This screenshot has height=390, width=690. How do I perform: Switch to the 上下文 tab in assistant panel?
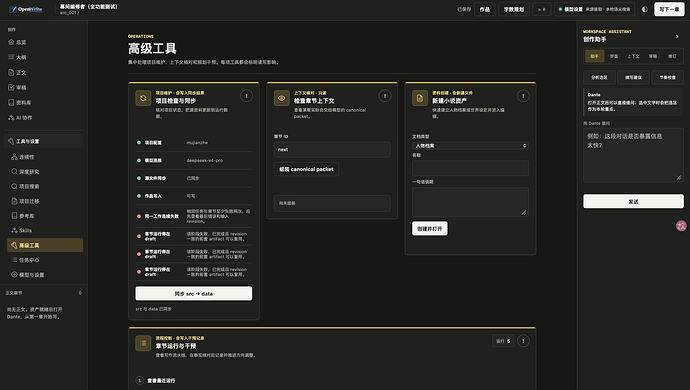tap(633, 56)
